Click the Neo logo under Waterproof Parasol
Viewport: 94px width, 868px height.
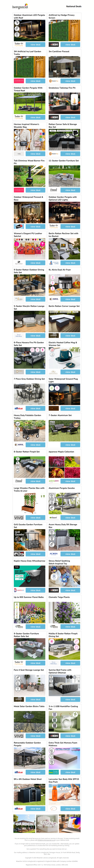(19, 226)
